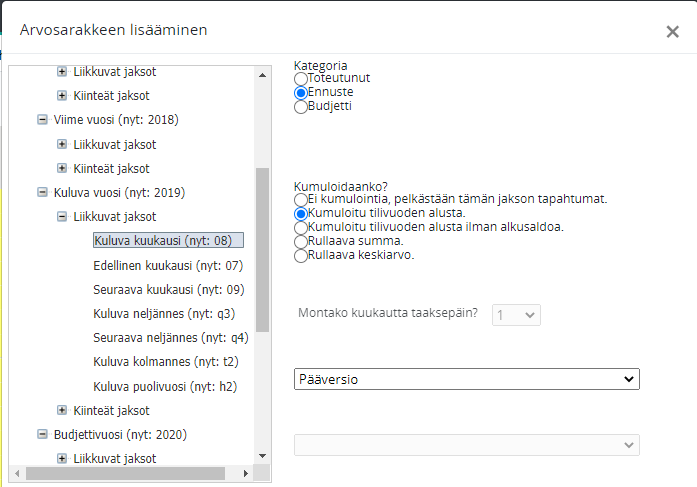Expand Kiinteät jaksot under Viime vuosi
Image resolution: width=697 pixels, height=487 pixels.
(x=63, y=169)
